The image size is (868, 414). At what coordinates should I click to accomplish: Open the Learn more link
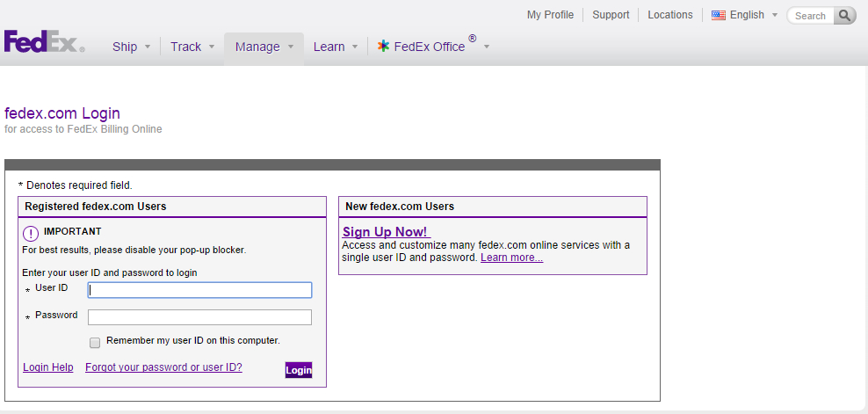[511, 258]
